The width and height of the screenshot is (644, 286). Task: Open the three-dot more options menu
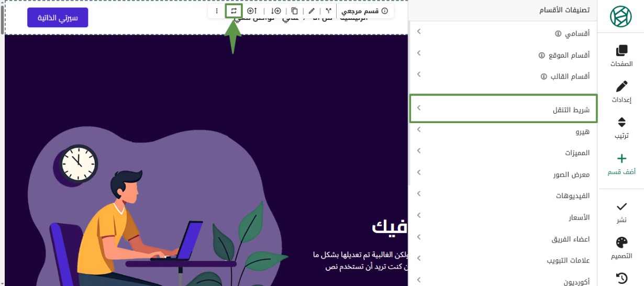pyautogui.click(x=217, y=11)
